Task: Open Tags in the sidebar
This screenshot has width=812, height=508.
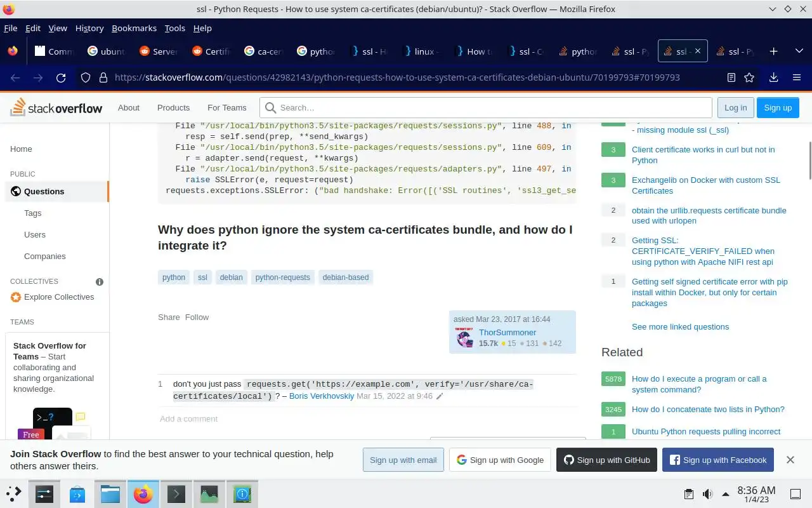Action: coord(33,213)
